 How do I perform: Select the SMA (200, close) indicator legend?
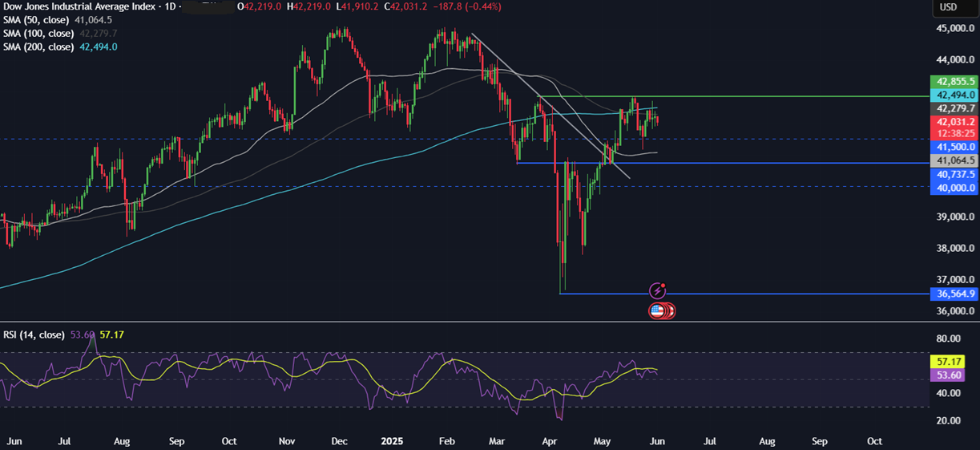[39, 47]
